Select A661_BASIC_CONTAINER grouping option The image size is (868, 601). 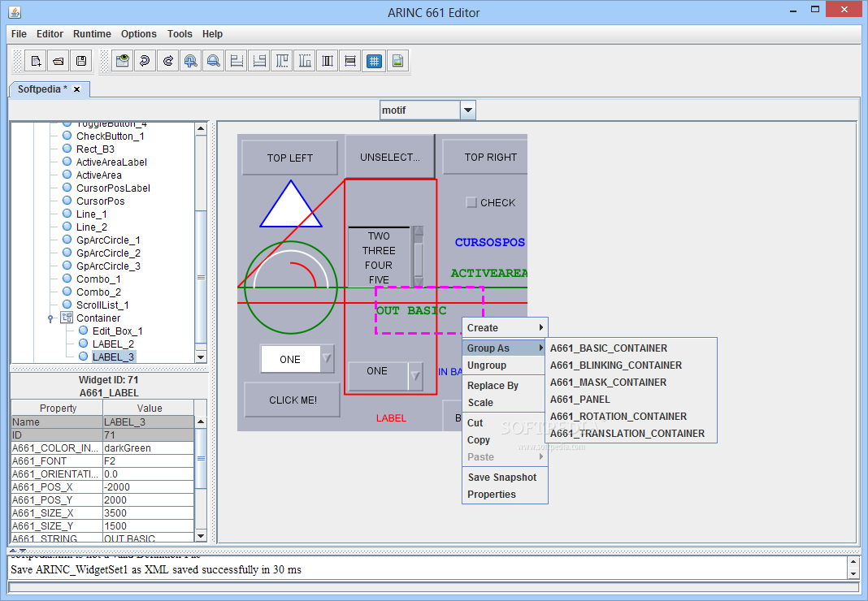click(631, 348)
